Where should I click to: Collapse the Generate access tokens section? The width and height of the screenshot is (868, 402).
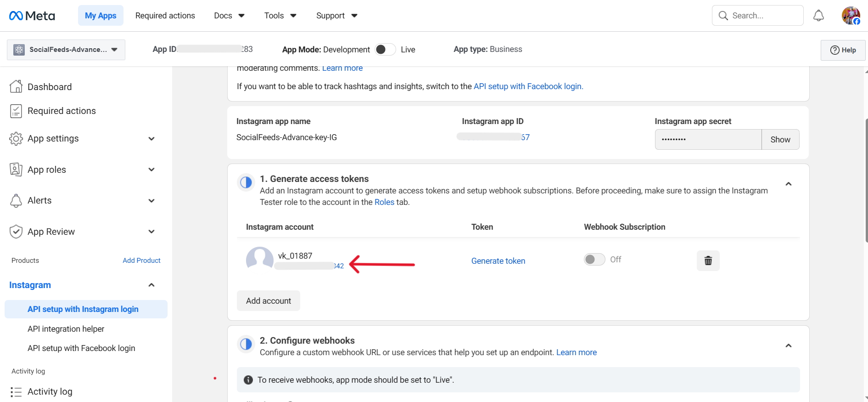click(x=788, y=184)
